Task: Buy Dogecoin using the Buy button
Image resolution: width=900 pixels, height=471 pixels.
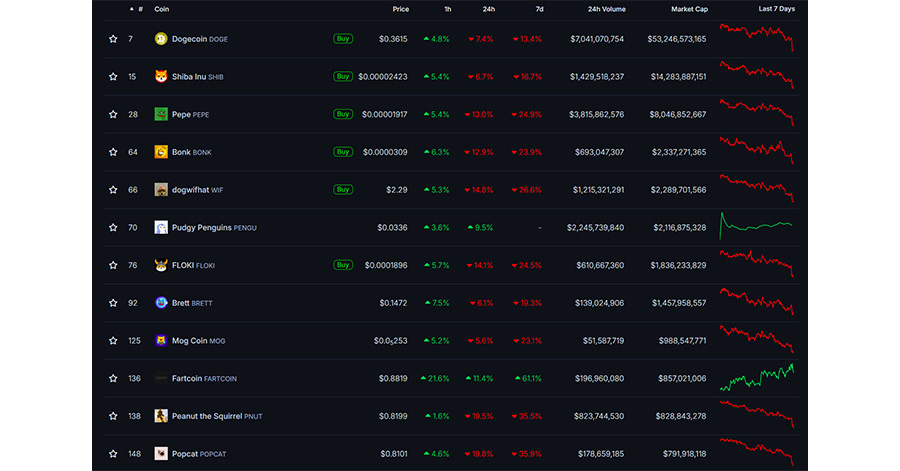Action: 343,38
